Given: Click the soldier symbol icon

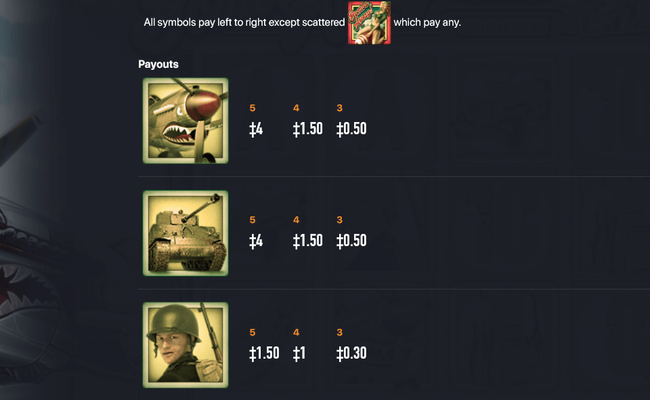Looking at the screenshot, I should [185, 345].
